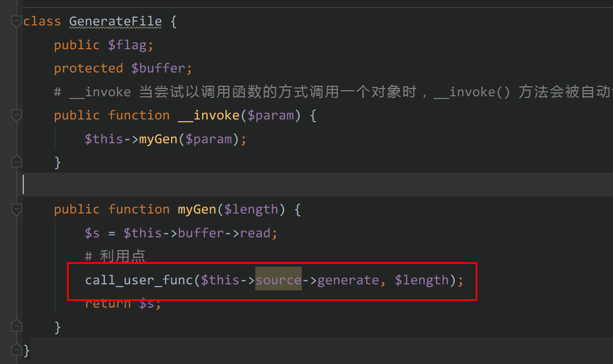
Task: Collapse the myGen function fold marker
Action: click(17, 210)
